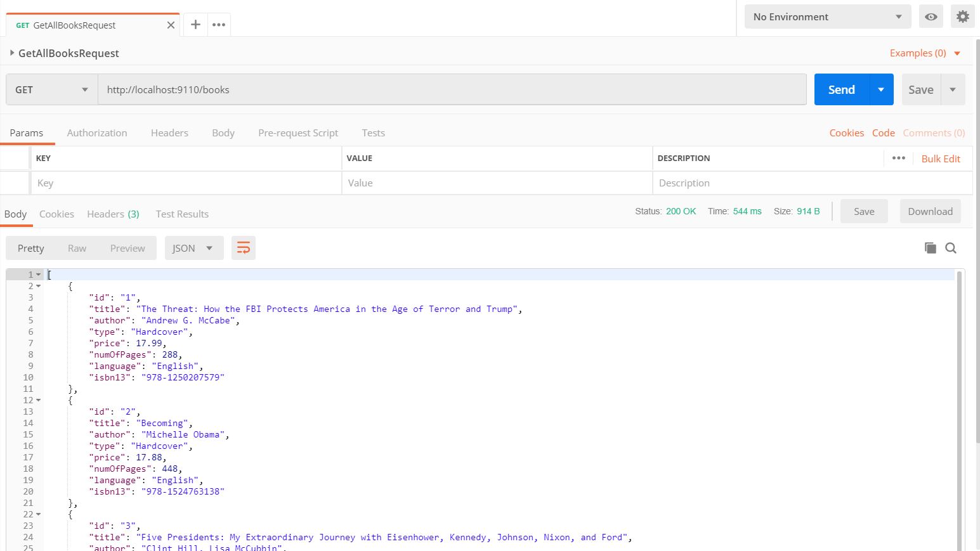Collapse JSON object at line 2
This screenshot has height=551, width=980.
(39, 286)
